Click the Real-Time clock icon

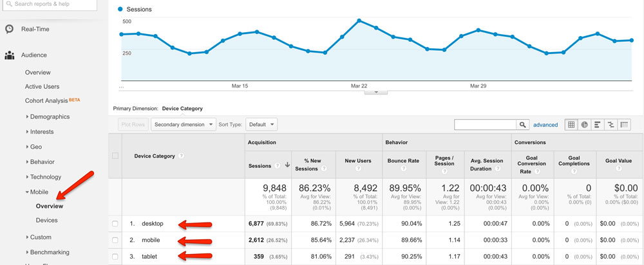click(x=10, y=29)
